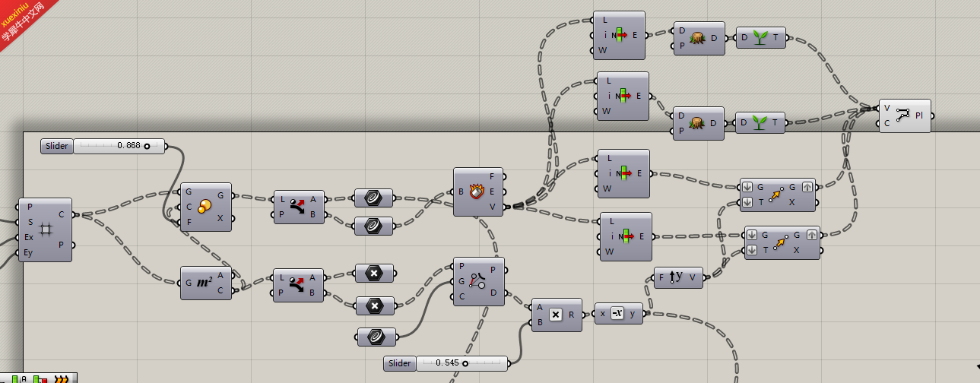Screen dimensions: 980x383
Task: Select the Slider label next to 0.868
Action: click(57, 146)
